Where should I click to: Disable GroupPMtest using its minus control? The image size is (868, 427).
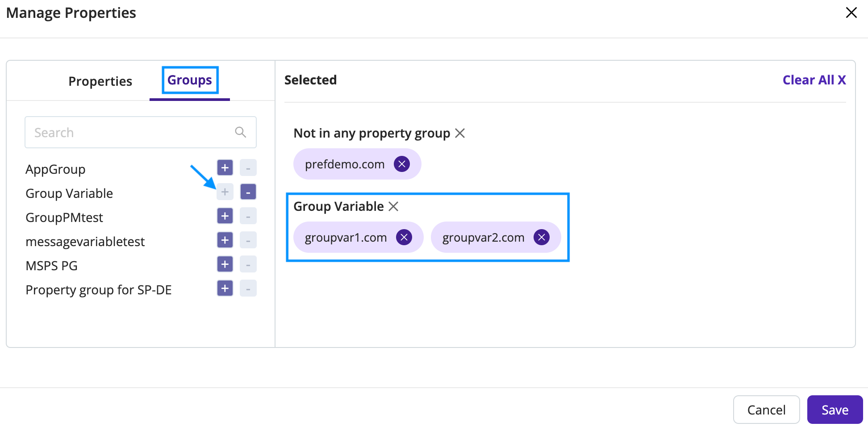point(248,216)
